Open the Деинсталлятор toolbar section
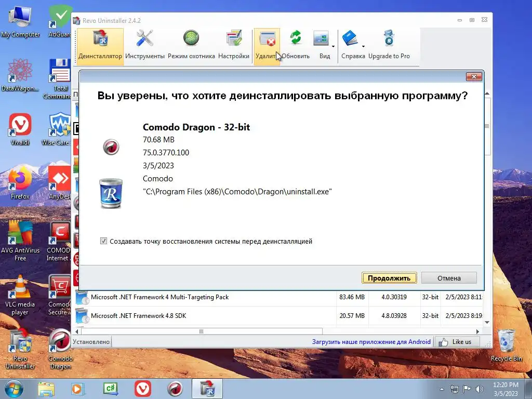 (x=100, y=46)
